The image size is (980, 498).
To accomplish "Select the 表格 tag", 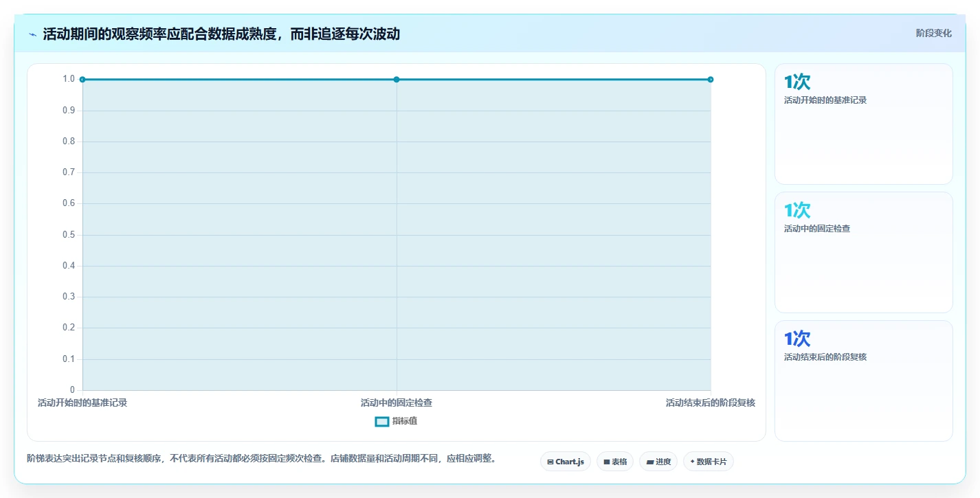I will (615, 462).
